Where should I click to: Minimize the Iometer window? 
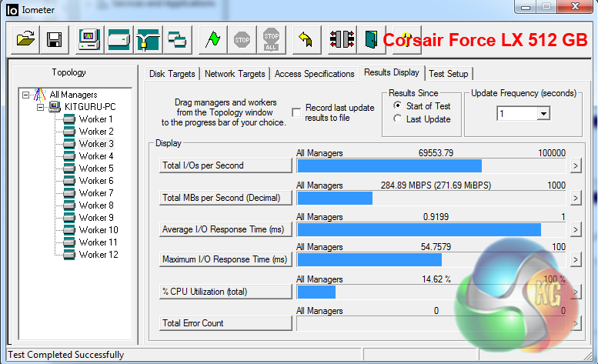pyautogui.click(x=526, y=6)
